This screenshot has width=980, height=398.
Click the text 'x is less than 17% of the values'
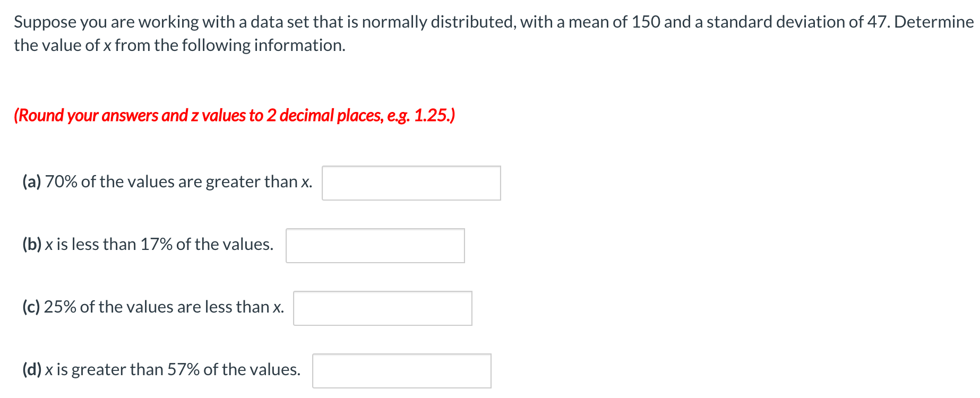[159, 244]
